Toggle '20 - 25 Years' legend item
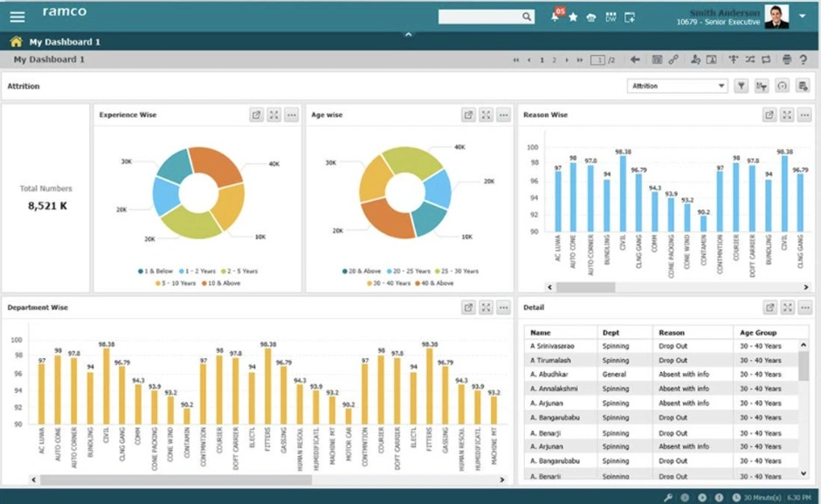 [x=409, y=272]
